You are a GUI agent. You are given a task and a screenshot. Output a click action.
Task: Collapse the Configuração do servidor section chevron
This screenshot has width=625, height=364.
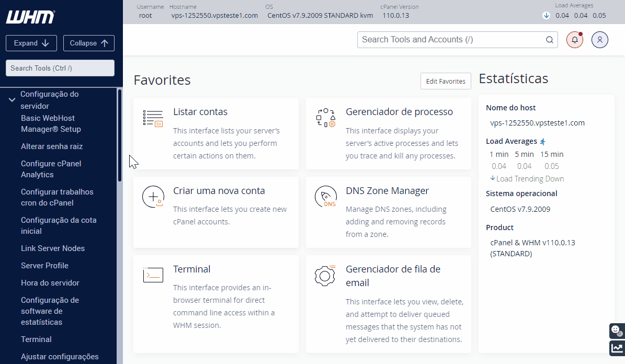click(12, 100)
